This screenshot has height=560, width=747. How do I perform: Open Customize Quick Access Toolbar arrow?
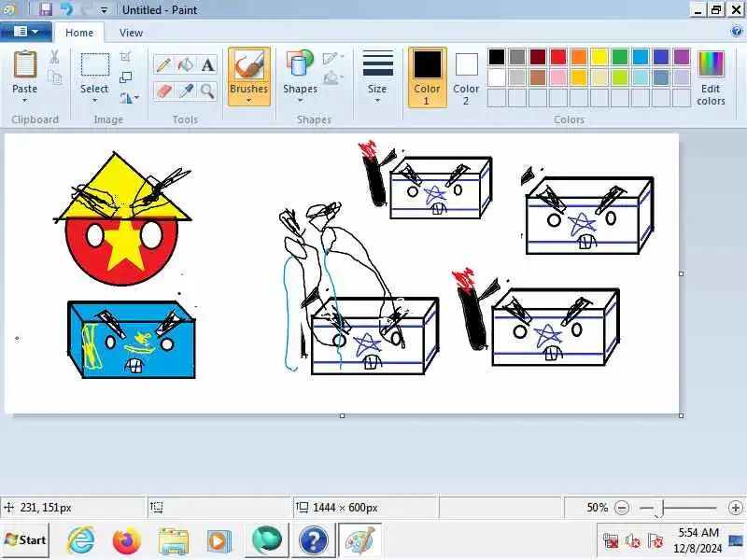coord(104,9)
